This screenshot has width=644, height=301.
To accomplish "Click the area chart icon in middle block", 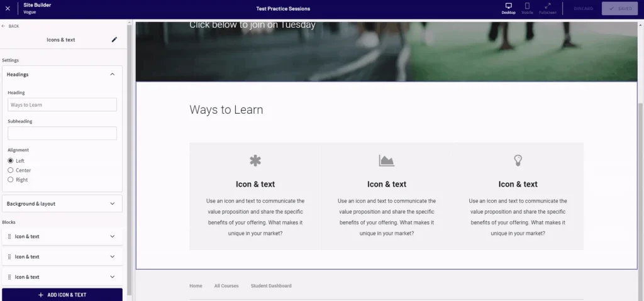I will [387, 161].
